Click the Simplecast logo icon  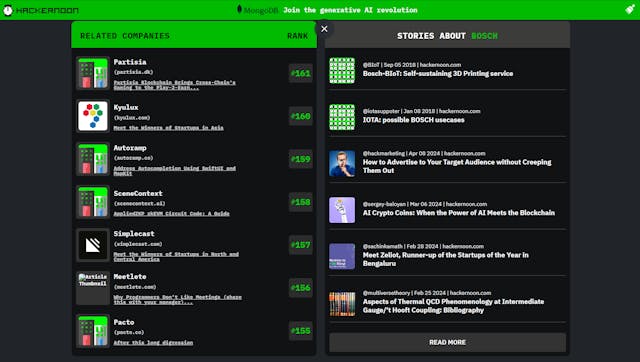(x=93, y=245)
